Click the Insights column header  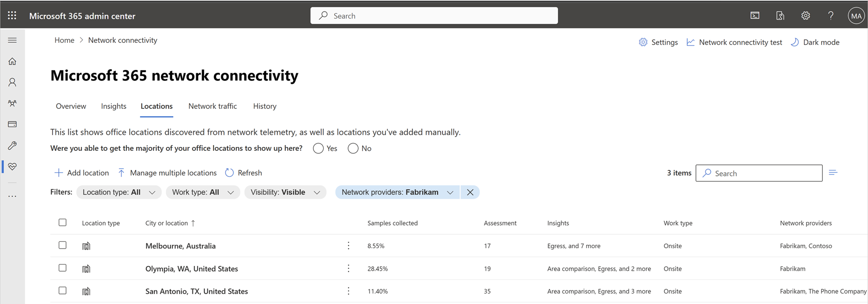(558, 223)
